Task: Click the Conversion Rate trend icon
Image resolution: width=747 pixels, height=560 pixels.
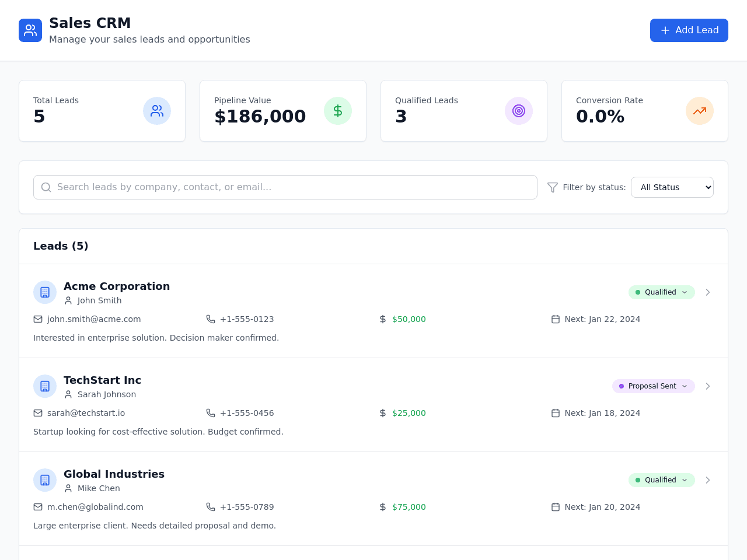Action: pyautogui.click(x=700, y=111)
